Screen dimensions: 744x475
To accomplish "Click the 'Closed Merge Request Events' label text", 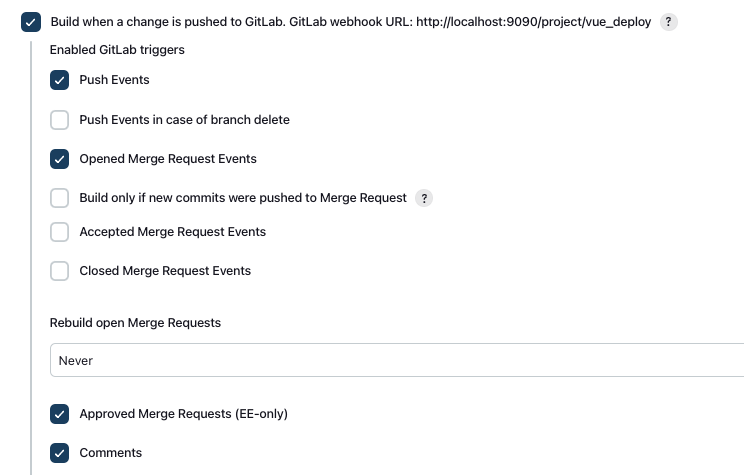I will tap(165, 271).
